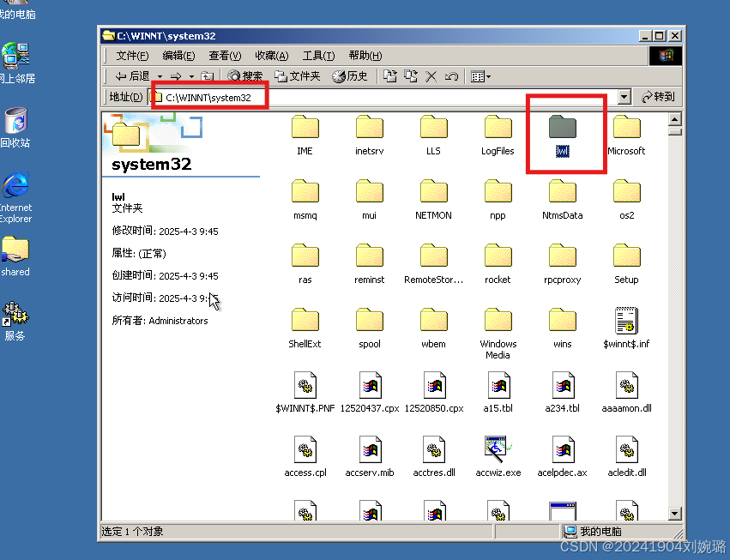The image size is (730, 560).
Task: Select the accserv.mib file
Action: tap(370, 456)
